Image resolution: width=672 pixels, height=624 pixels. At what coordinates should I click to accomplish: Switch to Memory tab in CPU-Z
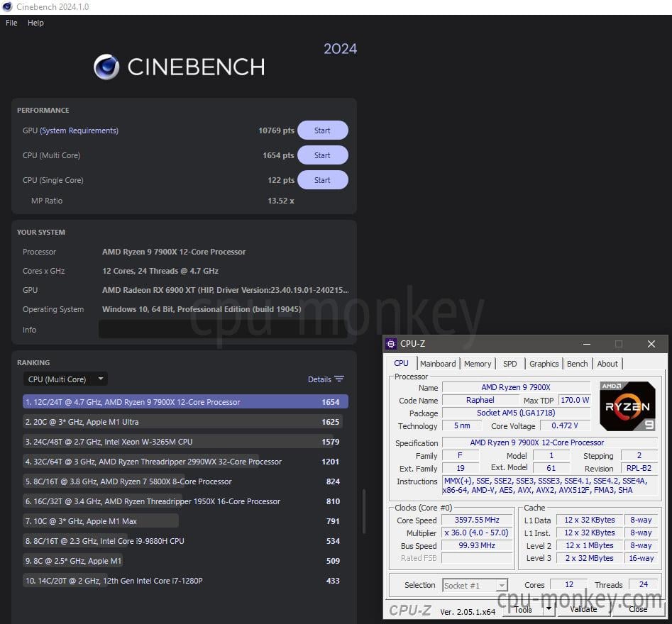coord(478,364)
